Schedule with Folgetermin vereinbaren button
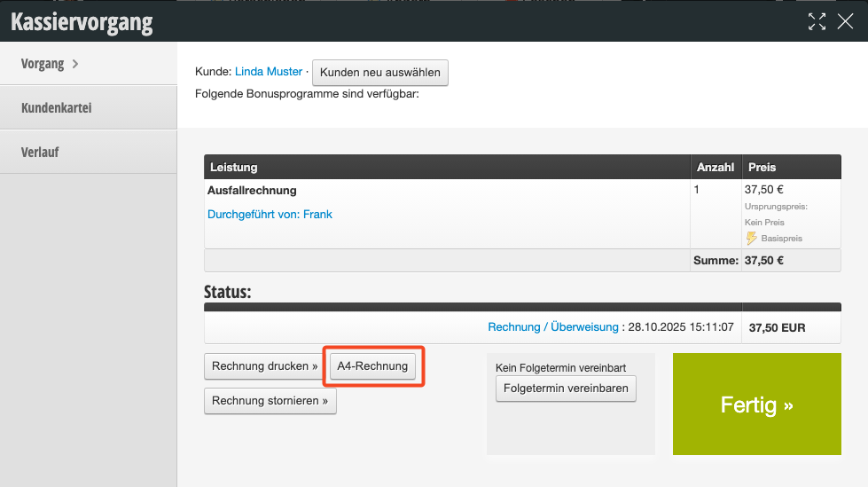This screenshot has height=487, width=868. click(x=566, y=389)
